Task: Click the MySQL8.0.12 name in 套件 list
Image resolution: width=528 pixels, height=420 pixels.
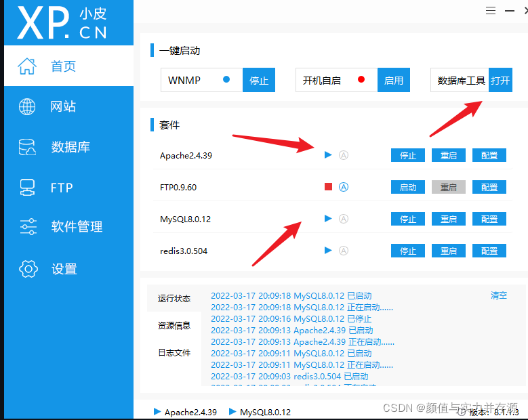Action: (x=185, y=219)
